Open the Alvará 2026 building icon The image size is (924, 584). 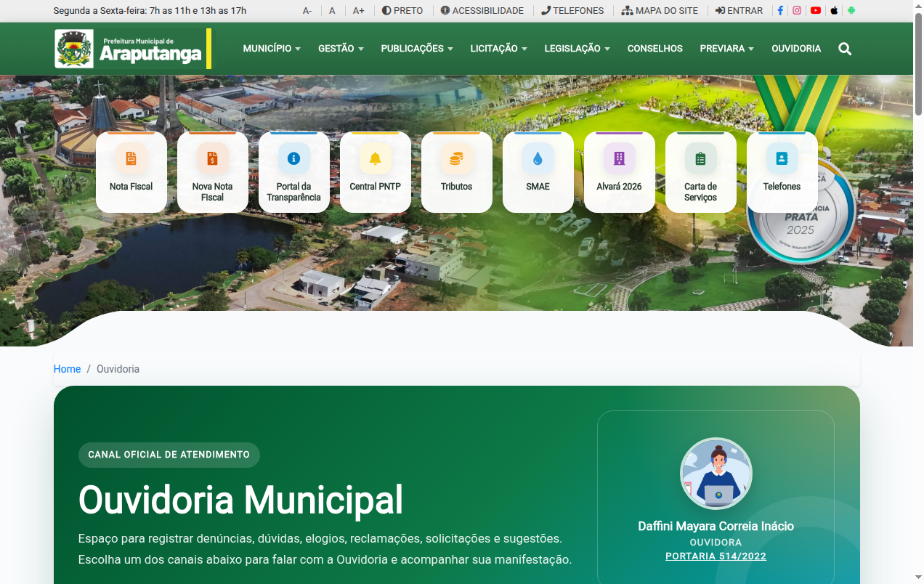pos(620,158)
